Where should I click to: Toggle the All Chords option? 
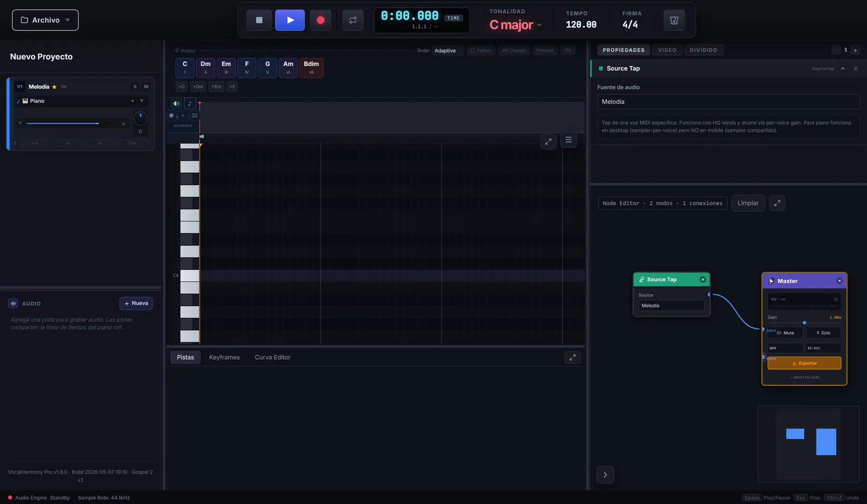point(514,50)
